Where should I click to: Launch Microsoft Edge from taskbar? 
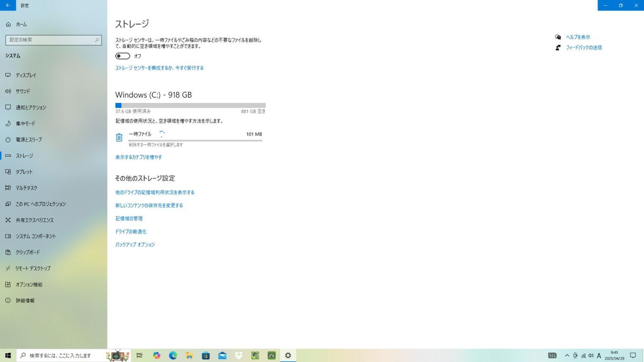coord(173,355)
